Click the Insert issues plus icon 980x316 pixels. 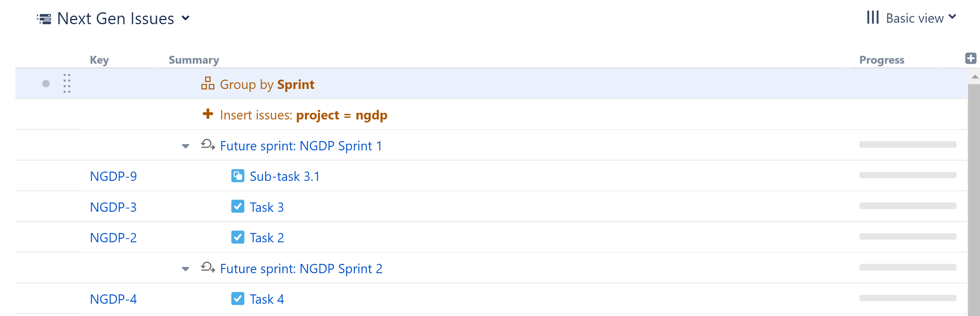point(208,114)
